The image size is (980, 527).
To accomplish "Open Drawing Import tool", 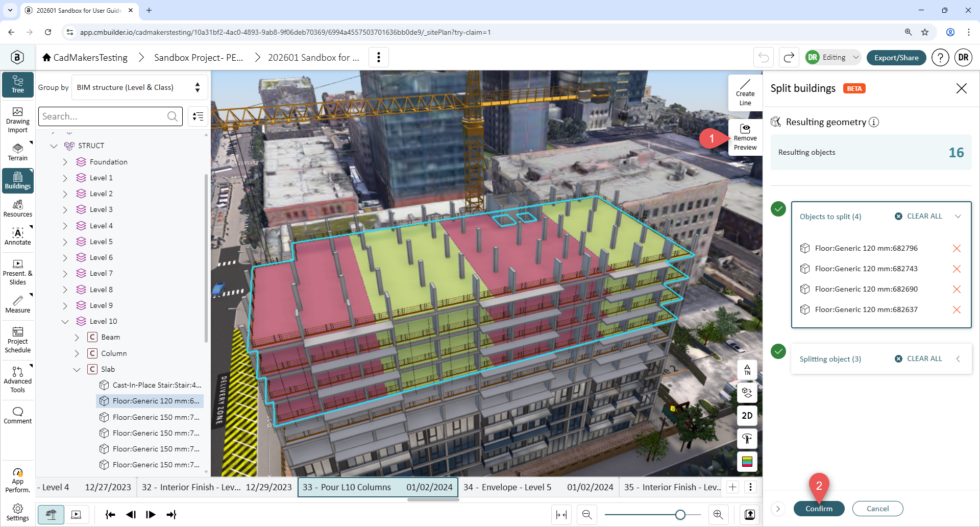I will 18,120.
